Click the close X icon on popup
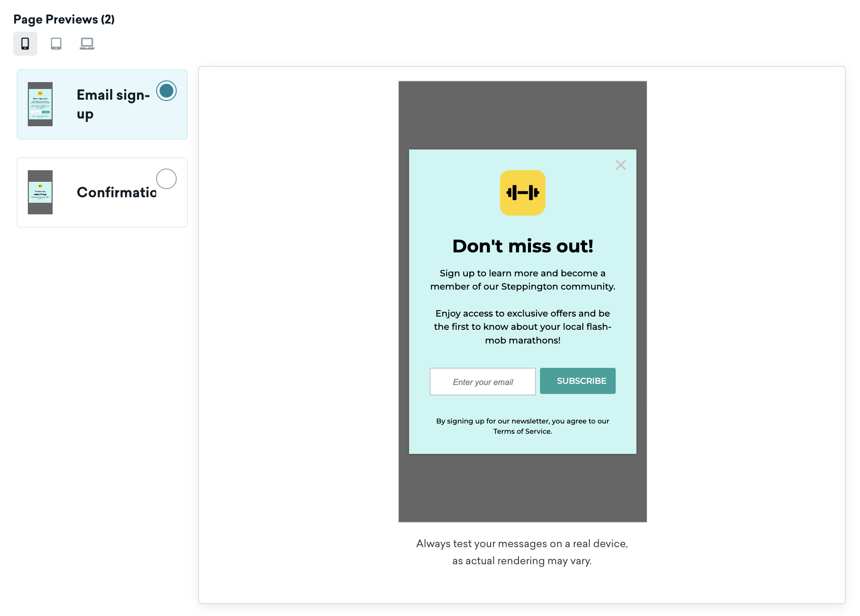The height and width of the screenshot is (616, 860). 621,165
